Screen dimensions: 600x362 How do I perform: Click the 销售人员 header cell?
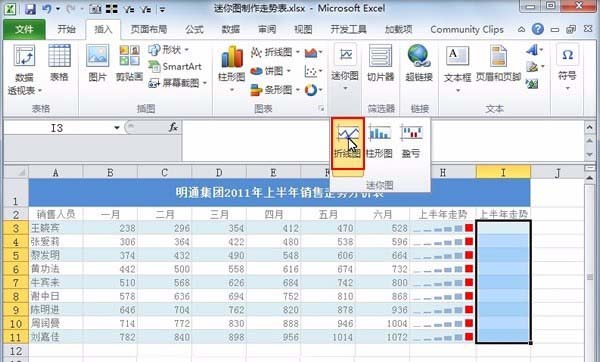coord(56,214)
